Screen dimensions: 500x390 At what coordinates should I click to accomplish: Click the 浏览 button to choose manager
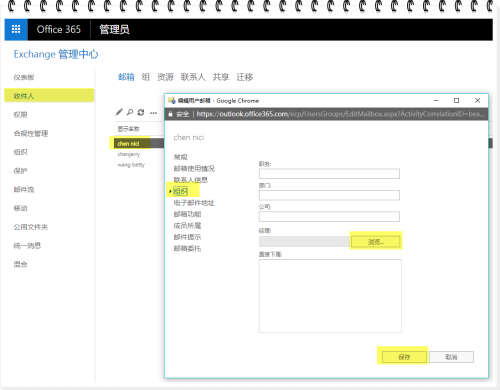click(376, 242)
